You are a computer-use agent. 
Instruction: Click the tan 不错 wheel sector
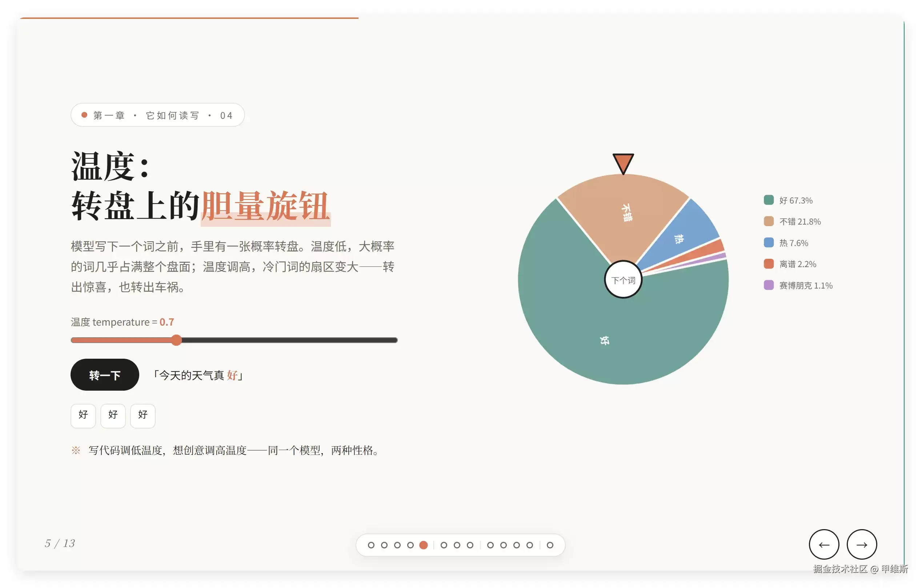[x=624, y=214]
